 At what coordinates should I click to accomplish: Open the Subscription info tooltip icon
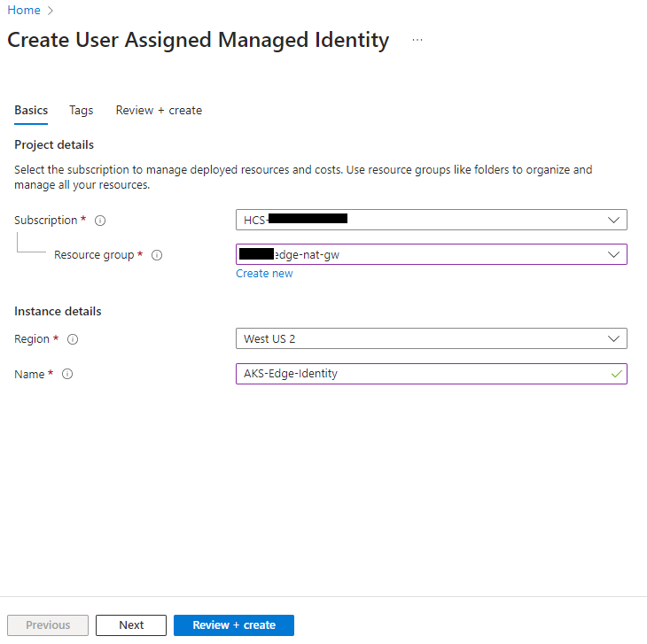[x=100, y=221]
